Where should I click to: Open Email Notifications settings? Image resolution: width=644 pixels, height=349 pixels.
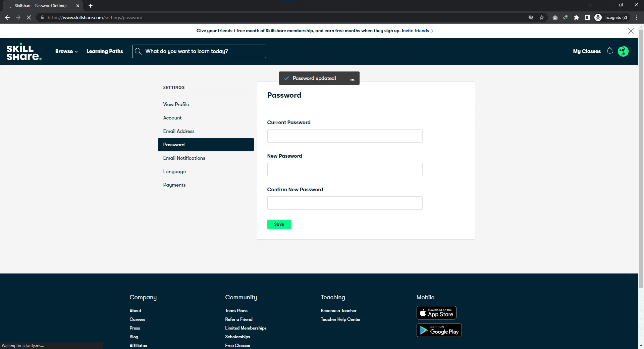pyautogui.click(x=184, y=158)
